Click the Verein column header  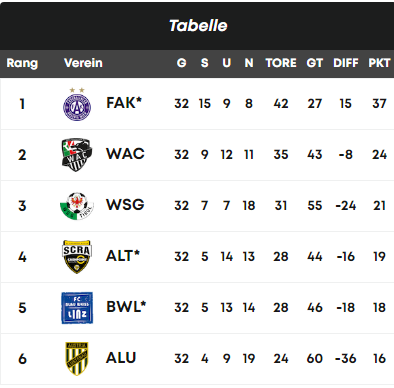tap(83, 63)
